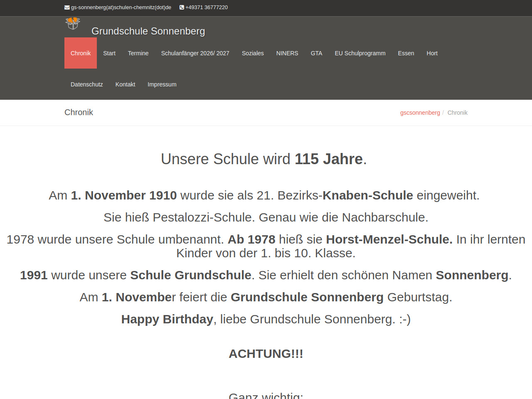Screen dimensions: 532x399
Task: Open the Impressum page
Action: click(x=162, y=84)
